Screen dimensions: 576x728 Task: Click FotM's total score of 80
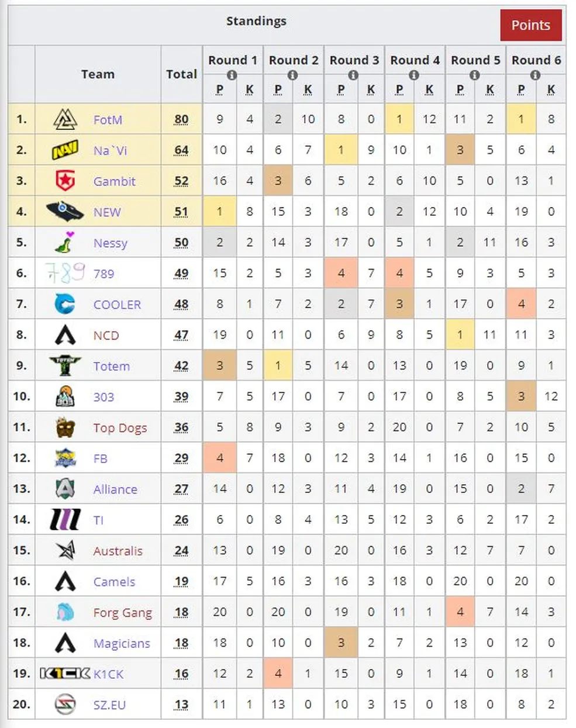pos(181,119)
